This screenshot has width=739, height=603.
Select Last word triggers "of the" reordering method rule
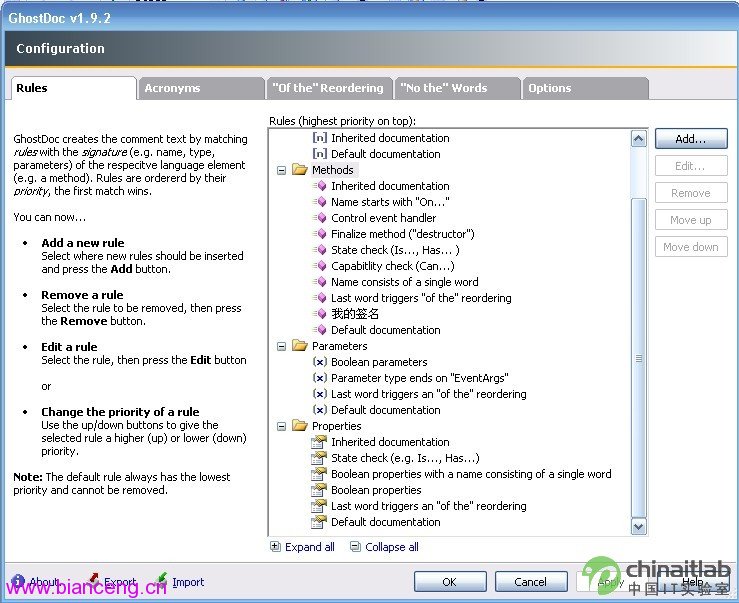click(421, 298)
